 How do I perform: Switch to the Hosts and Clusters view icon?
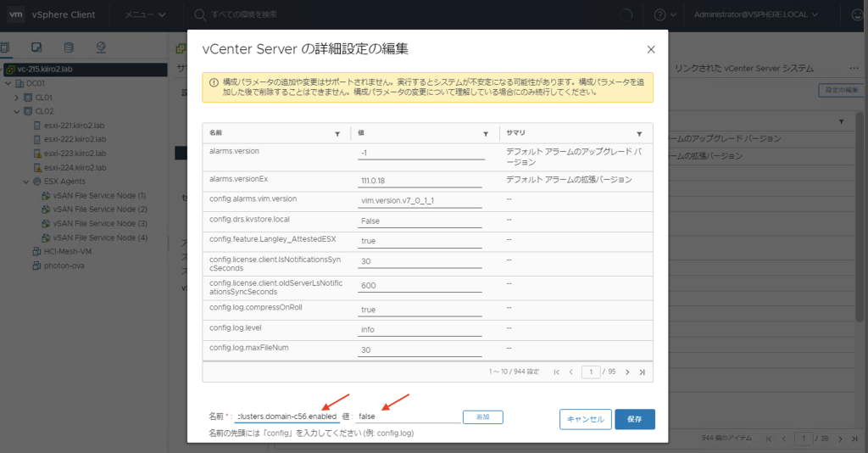(x=5, y=48)
